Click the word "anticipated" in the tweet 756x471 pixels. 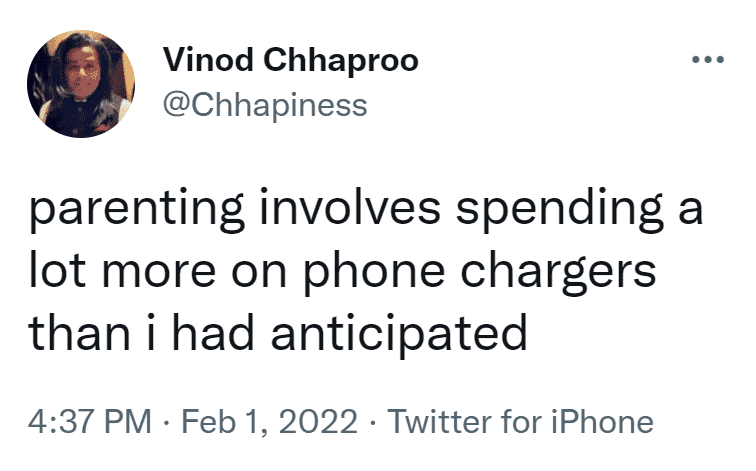[399, 335]
